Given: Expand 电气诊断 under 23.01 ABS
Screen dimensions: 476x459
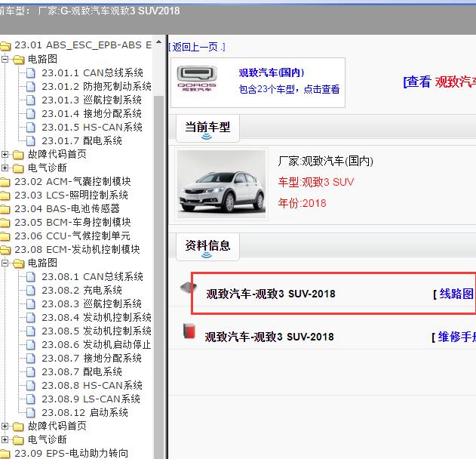Looking at the screenshot, I should (5, 168).
